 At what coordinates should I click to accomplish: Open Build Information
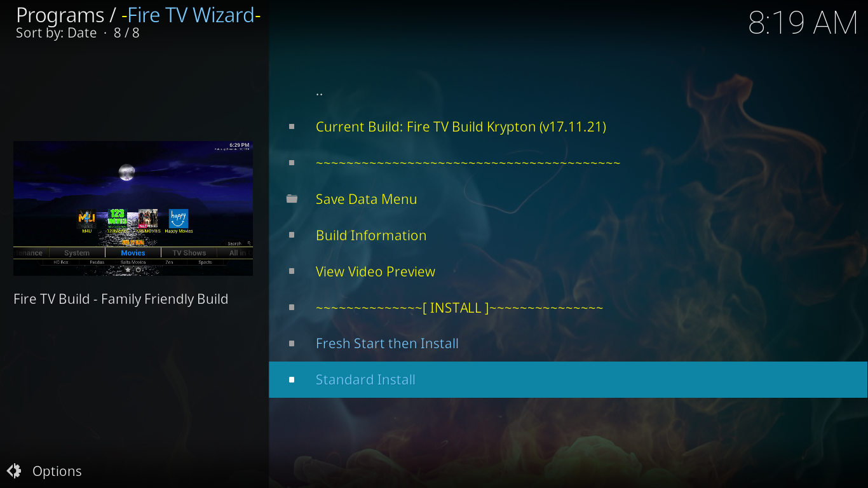pos(568,235)
